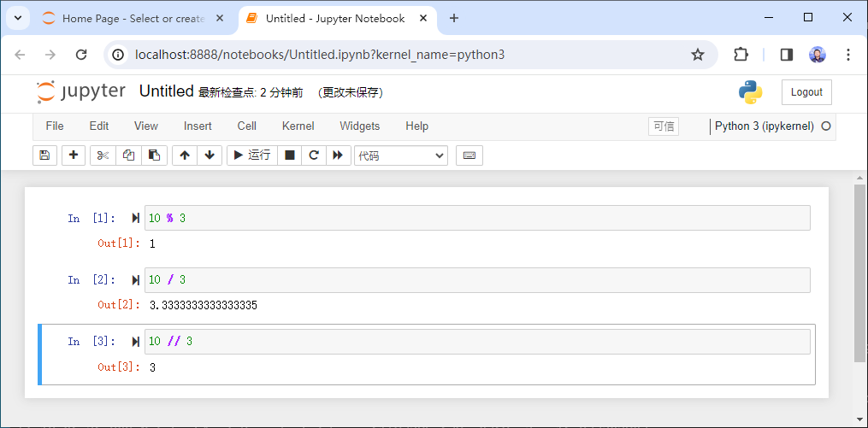Move selected cell down with arrow
This screenshot has width=868, height=428.
point(210,155)
